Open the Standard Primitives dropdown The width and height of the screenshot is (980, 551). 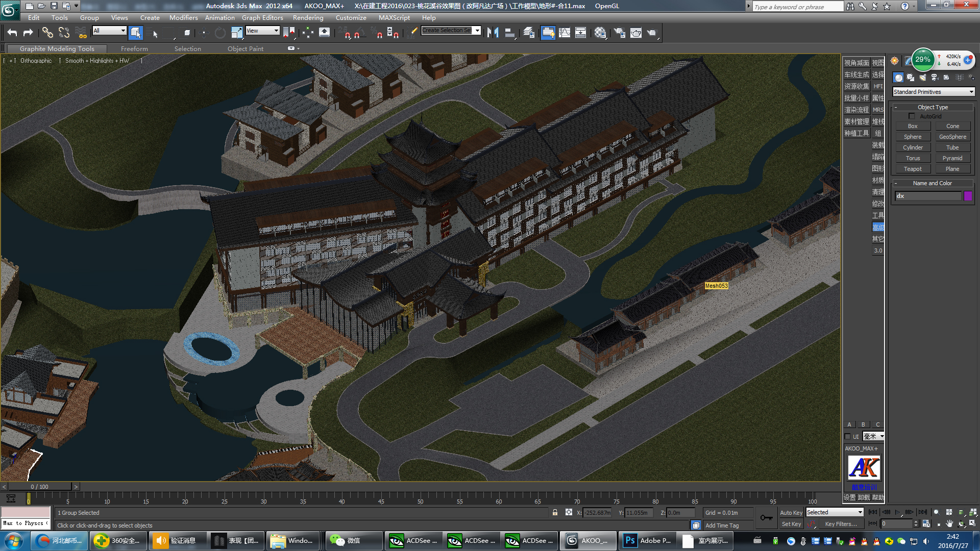(934, 92)
